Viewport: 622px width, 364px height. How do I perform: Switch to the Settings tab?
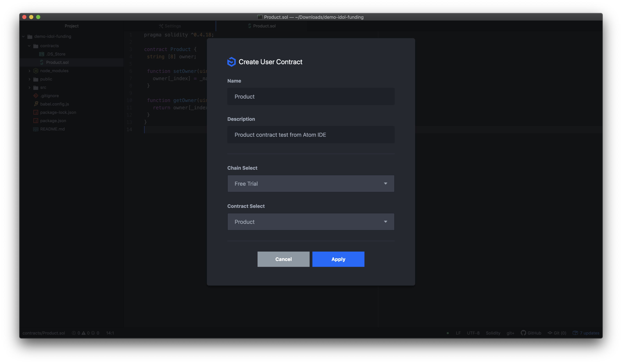click(170, 26)
